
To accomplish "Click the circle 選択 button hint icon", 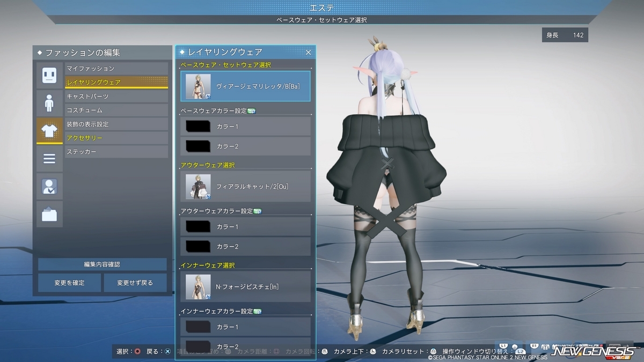I will [x=138, y=352].
